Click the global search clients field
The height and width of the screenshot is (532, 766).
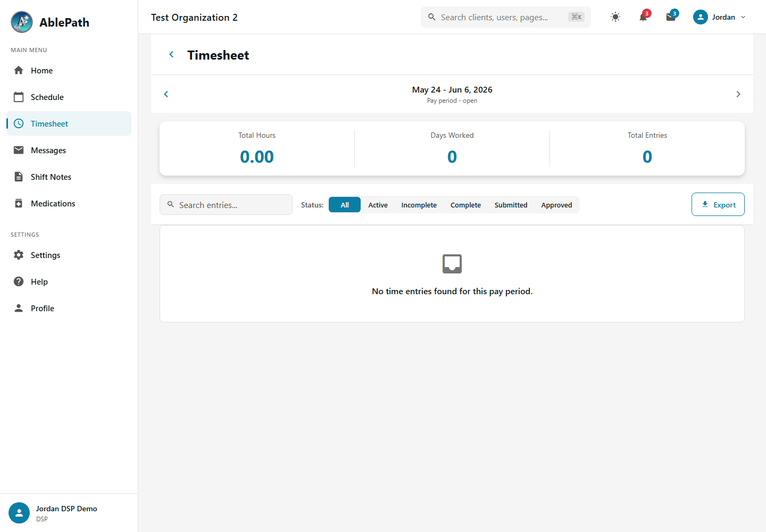pos(505,17)
